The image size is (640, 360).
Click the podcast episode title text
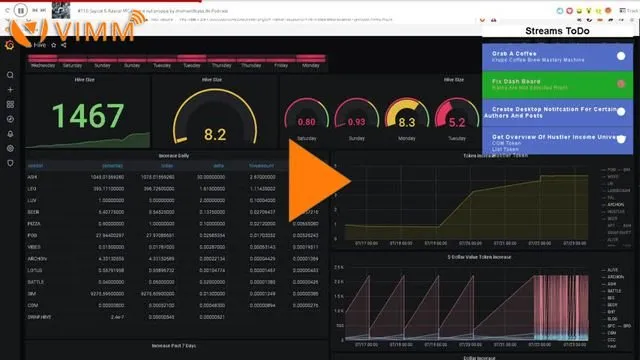153,11
